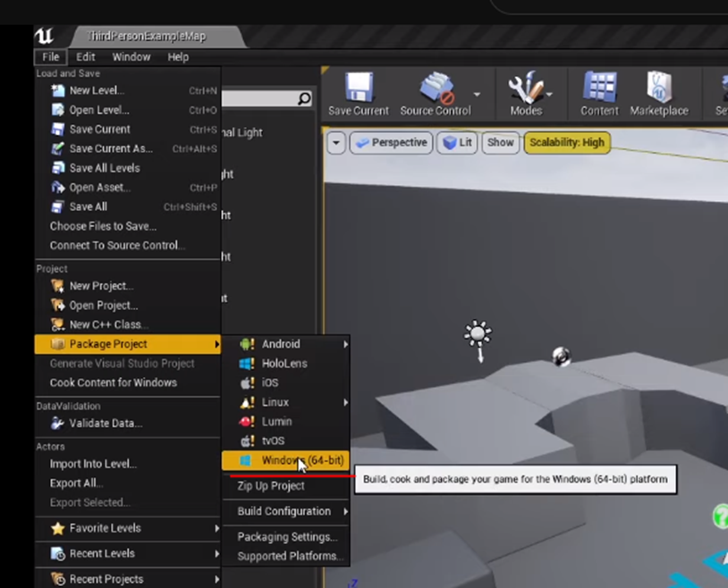Open the Help menu
728x588 pixels.
coord(178,57)
